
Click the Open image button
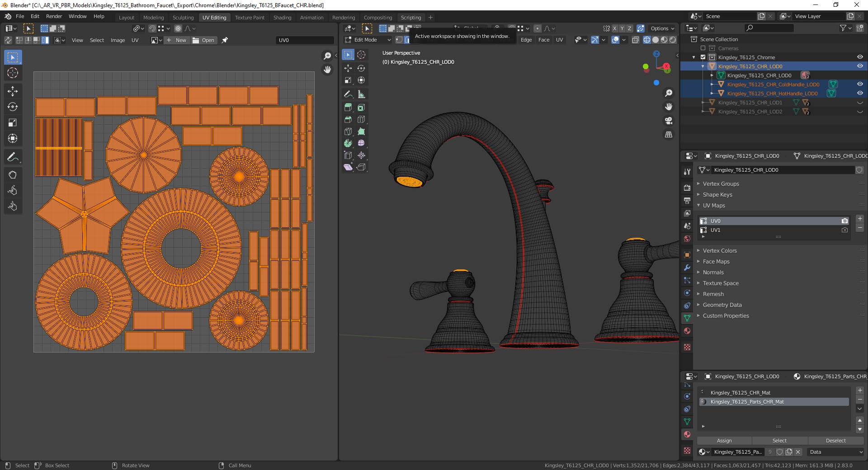point(203,40)
